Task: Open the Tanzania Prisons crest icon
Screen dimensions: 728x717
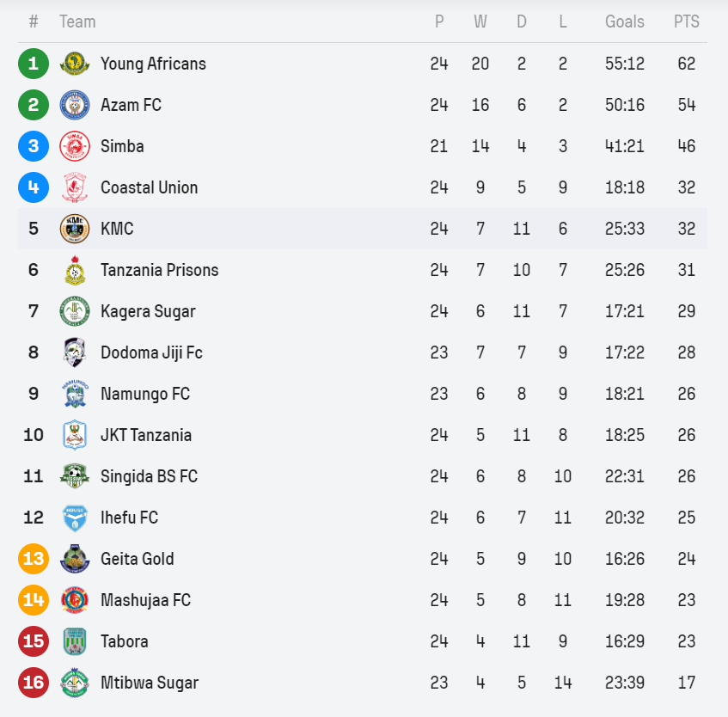Action: point(75,270)
